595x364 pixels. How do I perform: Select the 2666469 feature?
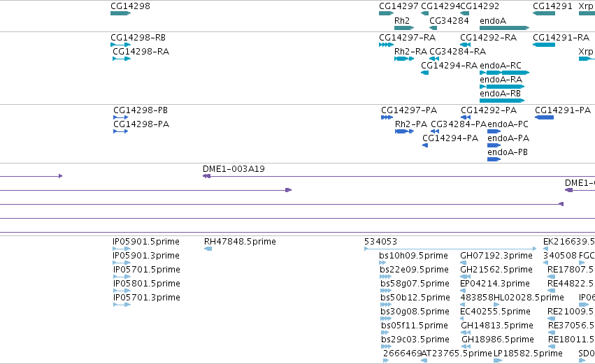386,361
